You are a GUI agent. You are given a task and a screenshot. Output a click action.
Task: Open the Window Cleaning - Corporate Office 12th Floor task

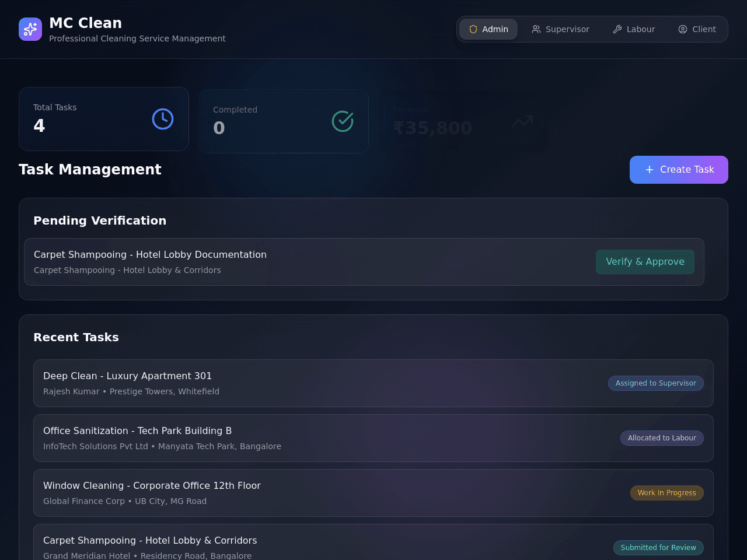click(x=373, y=493)
